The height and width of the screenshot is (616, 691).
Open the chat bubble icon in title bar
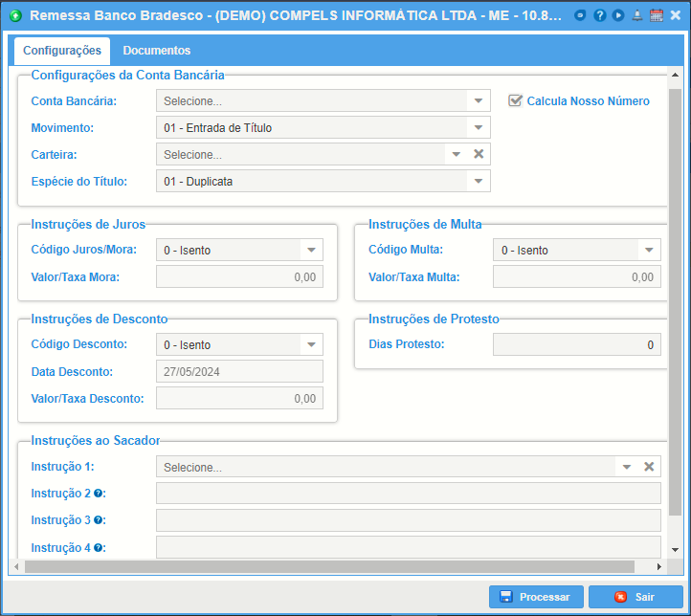click(580, 15)
